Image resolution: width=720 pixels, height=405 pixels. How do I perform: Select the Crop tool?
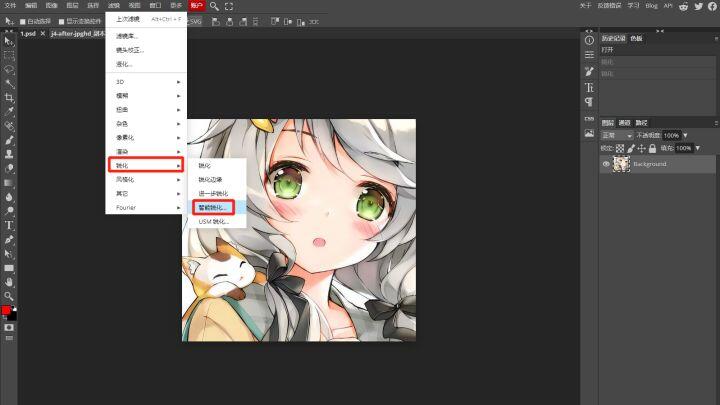coord(9,97)
